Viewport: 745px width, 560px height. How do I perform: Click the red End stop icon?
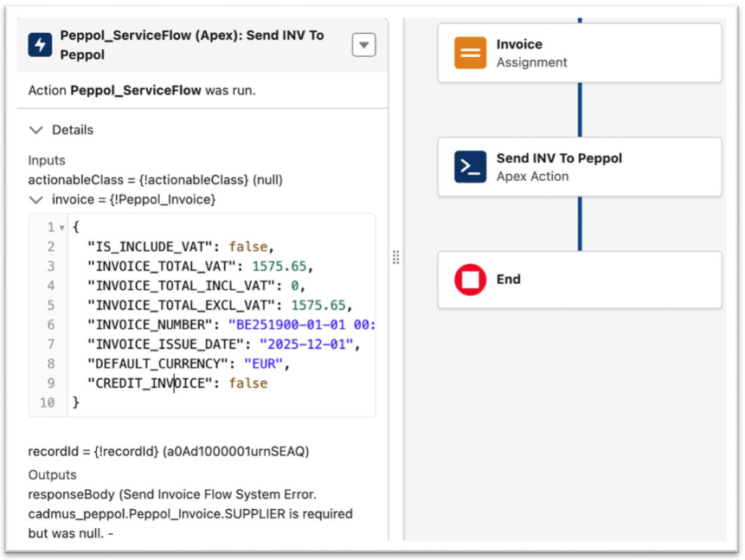(471, 280)
